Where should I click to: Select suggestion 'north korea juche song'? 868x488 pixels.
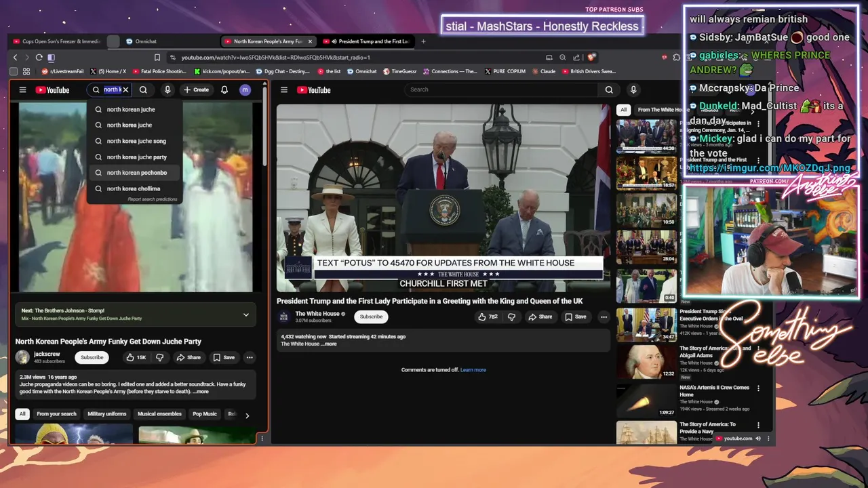(x=134, y=141)
